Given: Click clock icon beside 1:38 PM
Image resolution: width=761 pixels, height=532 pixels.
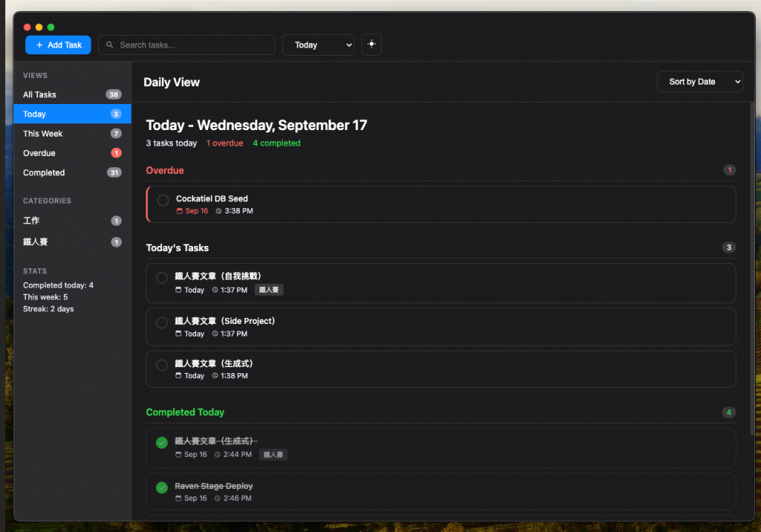Looking at the screenshot, I should click(215, 375).
